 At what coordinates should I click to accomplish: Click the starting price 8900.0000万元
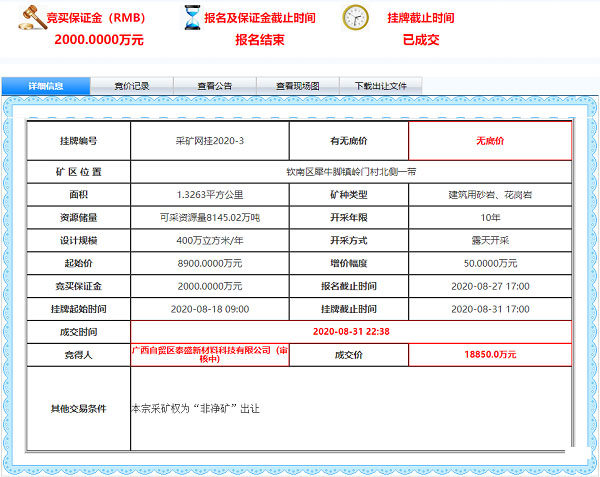(210, 263)
